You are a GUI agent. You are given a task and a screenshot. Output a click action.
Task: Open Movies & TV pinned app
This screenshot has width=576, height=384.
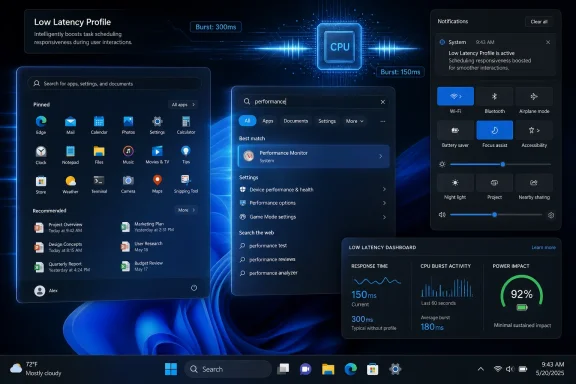pyautogui.click(x=157, y=154)
